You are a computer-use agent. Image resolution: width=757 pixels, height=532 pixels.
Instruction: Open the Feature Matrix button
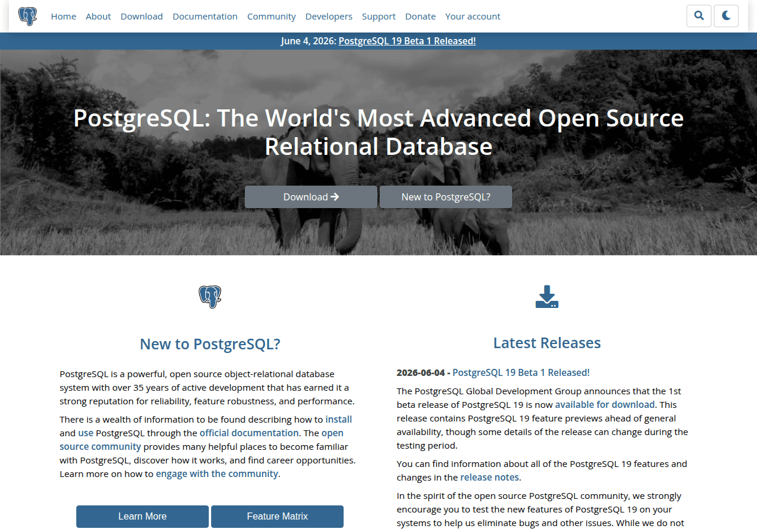(277, 516)
